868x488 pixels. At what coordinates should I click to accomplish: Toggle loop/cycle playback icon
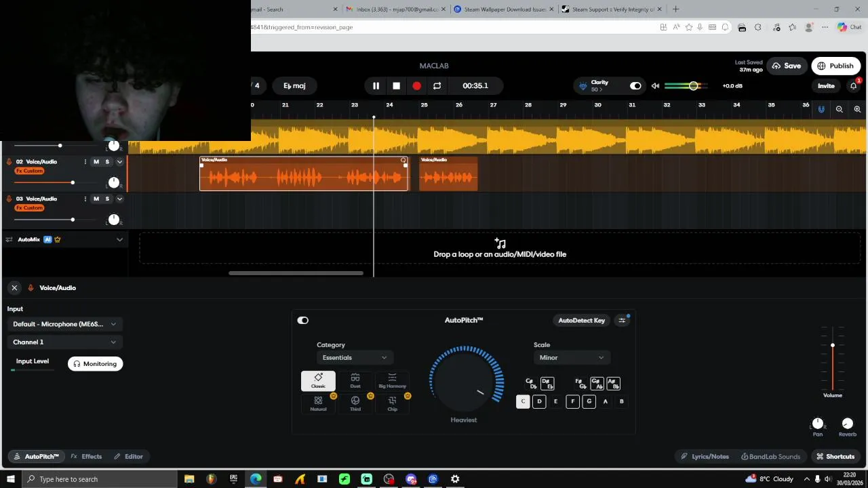coord(437,86)
